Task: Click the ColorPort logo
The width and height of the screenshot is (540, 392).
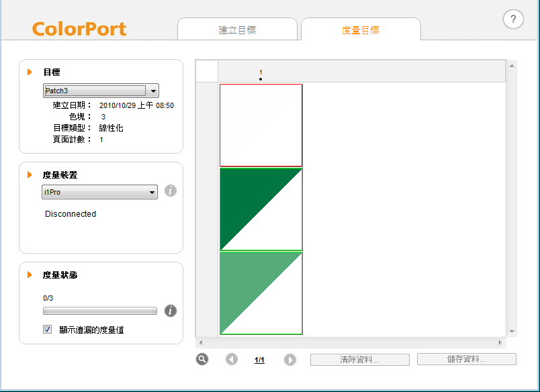Action: 79,29
